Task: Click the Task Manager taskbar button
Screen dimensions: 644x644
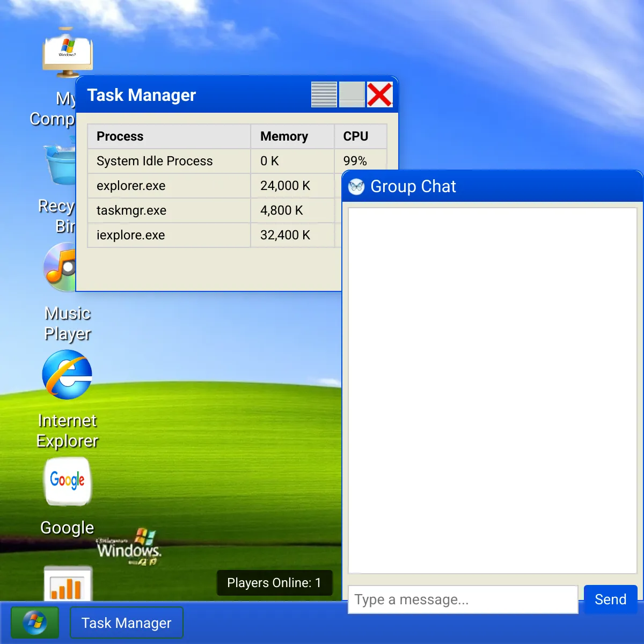Action: (126, 623)
